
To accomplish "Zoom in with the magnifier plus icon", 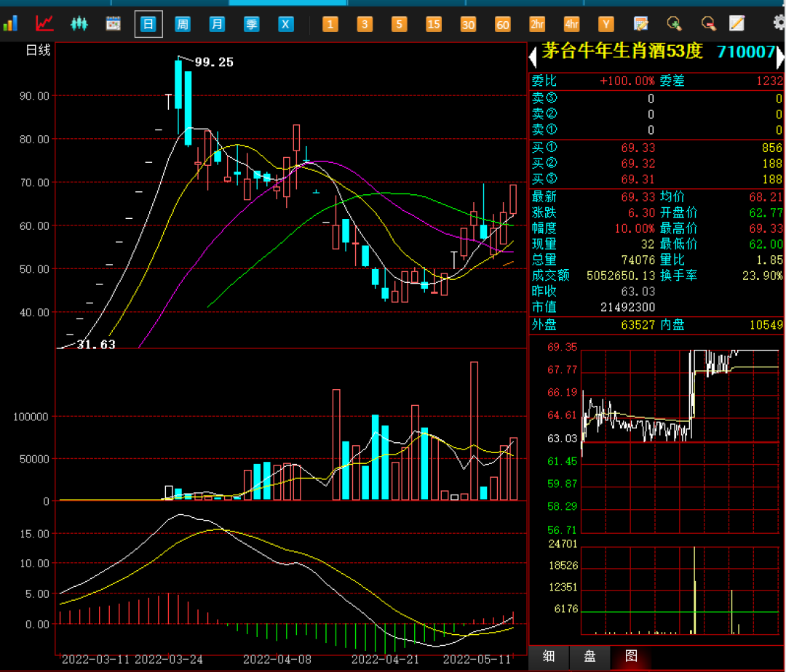I will (674, 23).
